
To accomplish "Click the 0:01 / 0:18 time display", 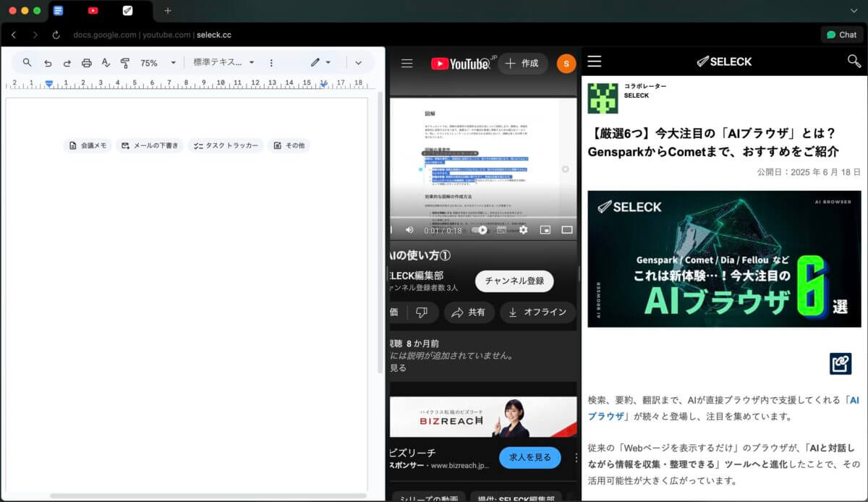I will [443, 230].
